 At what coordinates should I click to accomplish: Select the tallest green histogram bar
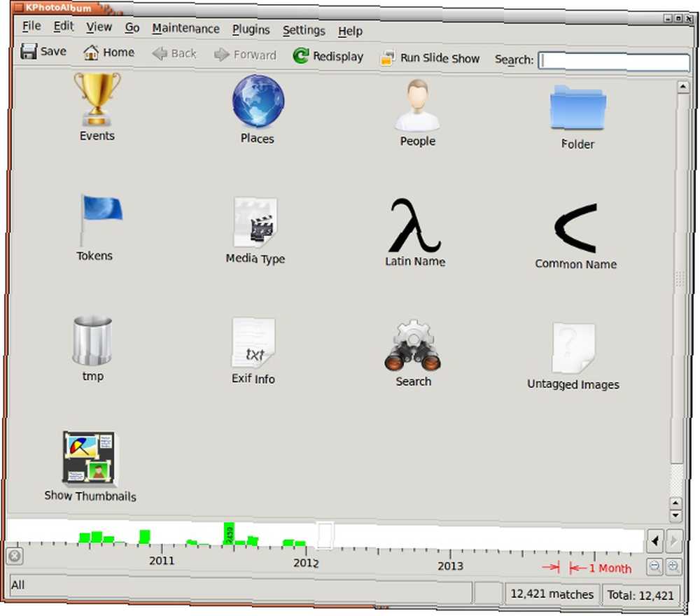(x=229, y=533)
